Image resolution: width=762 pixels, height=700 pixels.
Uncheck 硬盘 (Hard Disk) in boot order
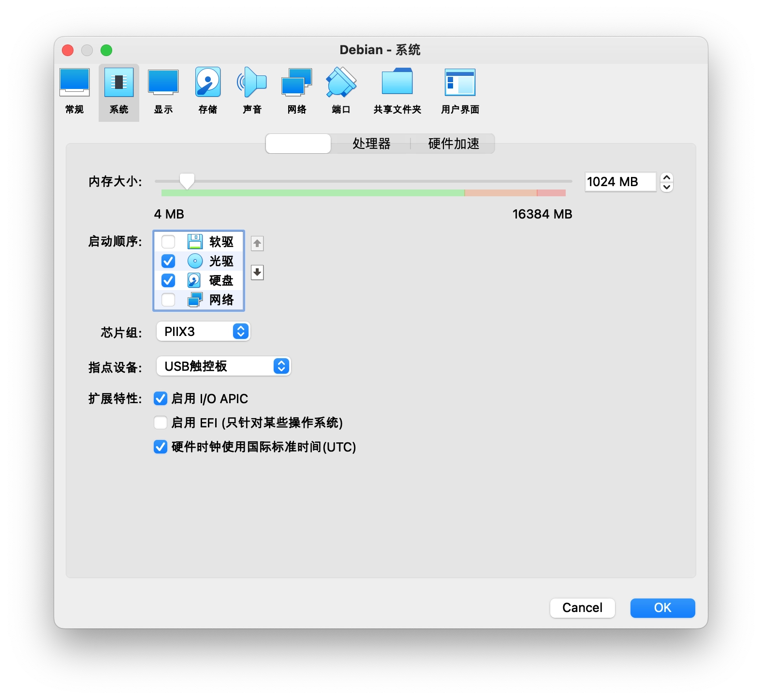click(x=168, y=280)
